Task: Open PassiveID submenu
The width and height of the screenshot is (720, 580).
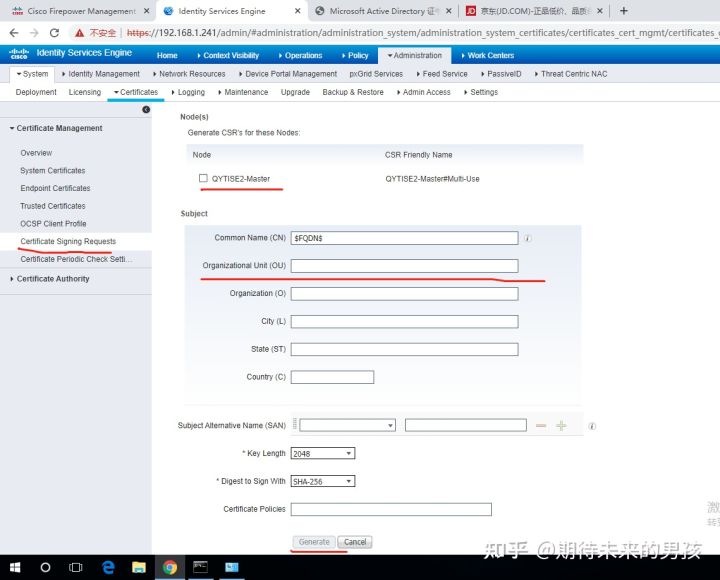Action: pos(501,74)
